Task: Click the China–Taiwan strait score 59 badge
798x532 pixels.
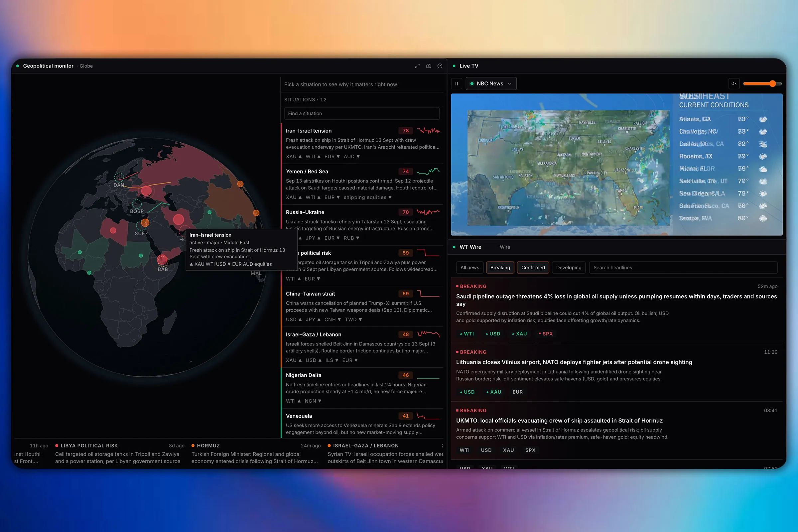Action: point(405,294)
